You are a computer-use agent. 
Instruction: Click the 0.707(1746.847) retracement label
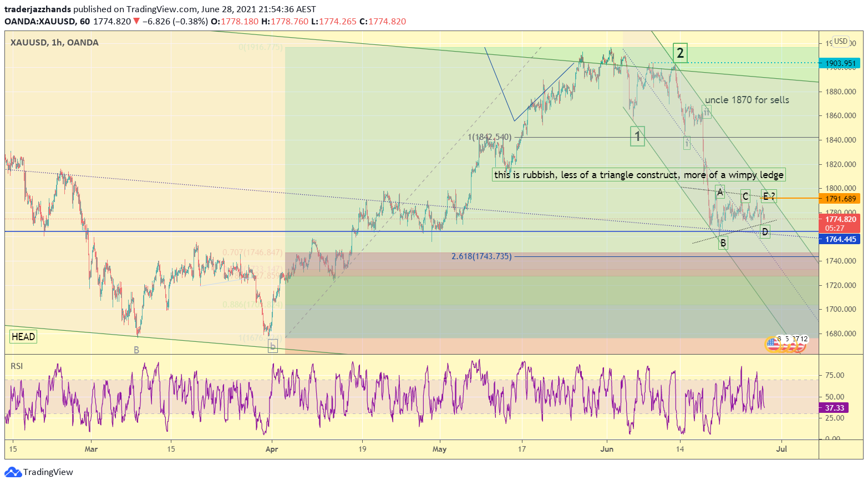coord(252,252)
